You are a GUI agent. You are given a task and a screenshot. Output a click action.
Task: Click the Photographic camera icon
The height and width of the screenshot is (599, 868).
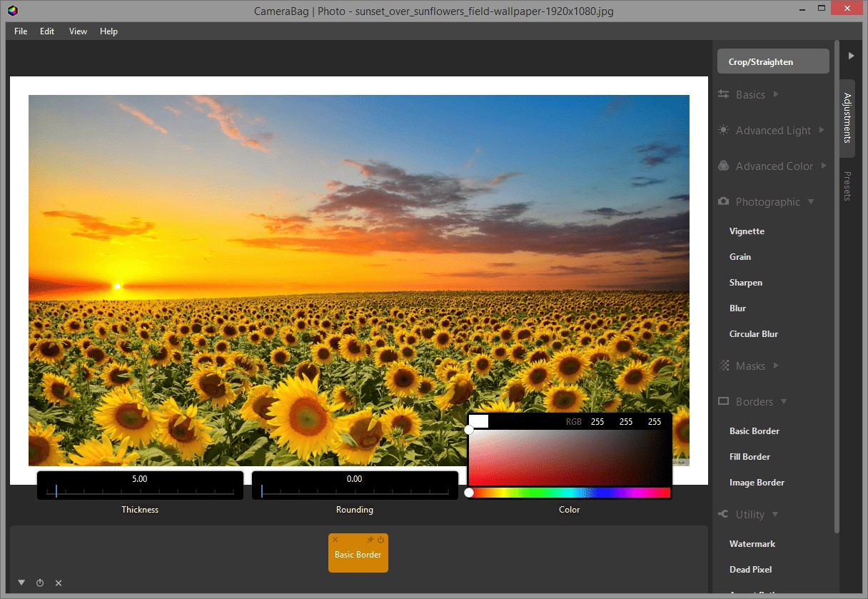tap(723, 201)
